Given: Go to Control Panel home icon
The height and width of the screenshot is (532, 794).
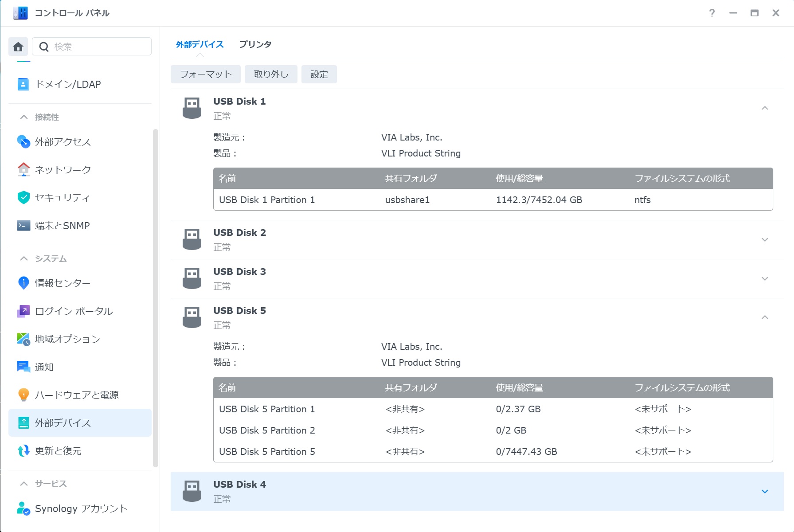Looking at the screenshot, I should tap(18, 47).
